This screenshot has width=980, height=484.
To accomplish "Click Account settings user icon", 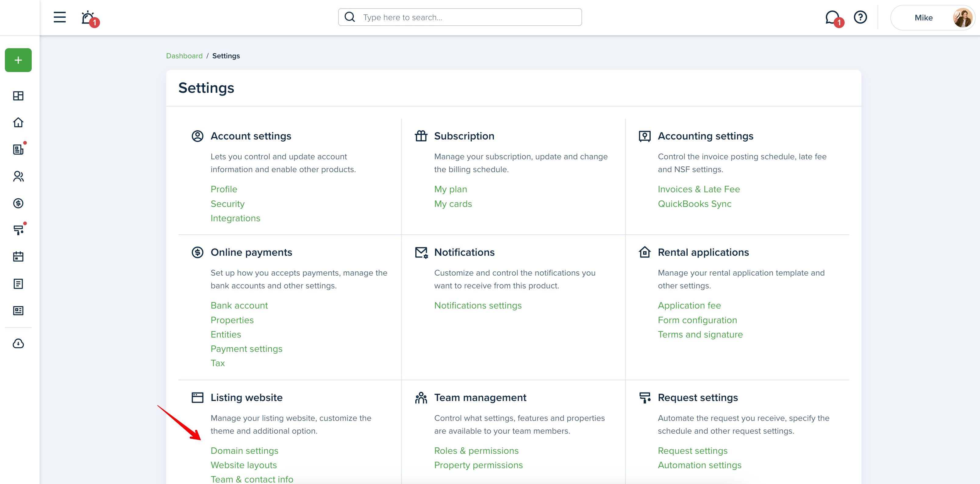I will (x=198, y=136).
